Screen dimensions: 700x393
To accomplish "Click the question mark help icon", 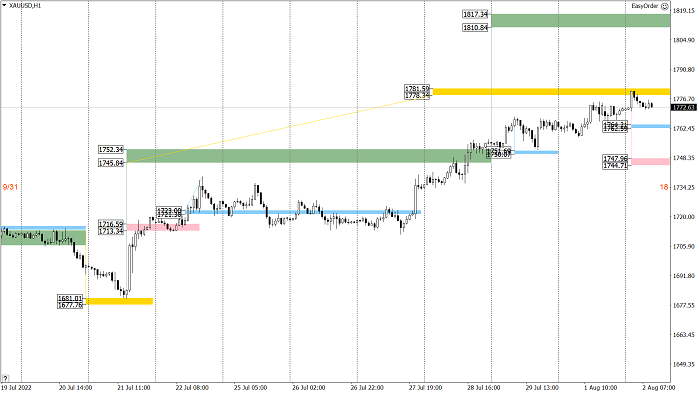I will click(x=5, y=378).
